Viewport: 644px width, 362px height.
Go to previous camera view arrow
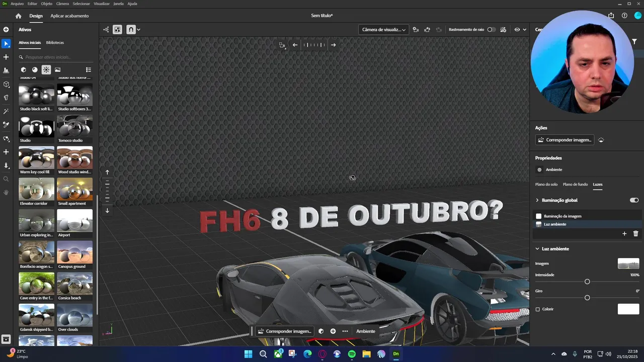click(295, 45)
